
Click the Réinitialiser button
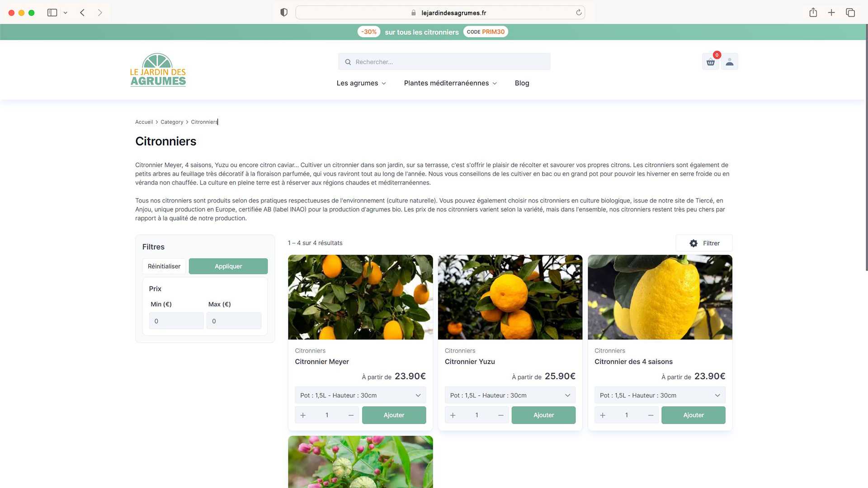pyautogui.click(x=164, y=266)
